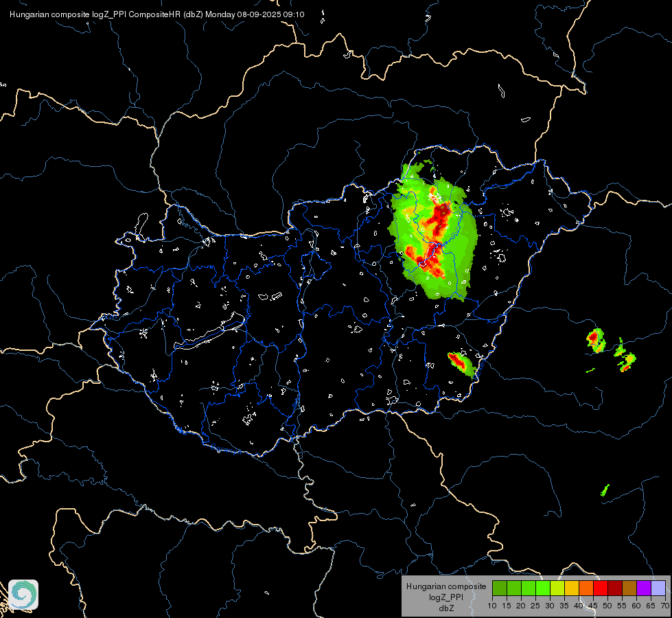This screenshot has width=672, height=618.
Task: Click the legend tick value '50'
Action: tap(607, 606)
